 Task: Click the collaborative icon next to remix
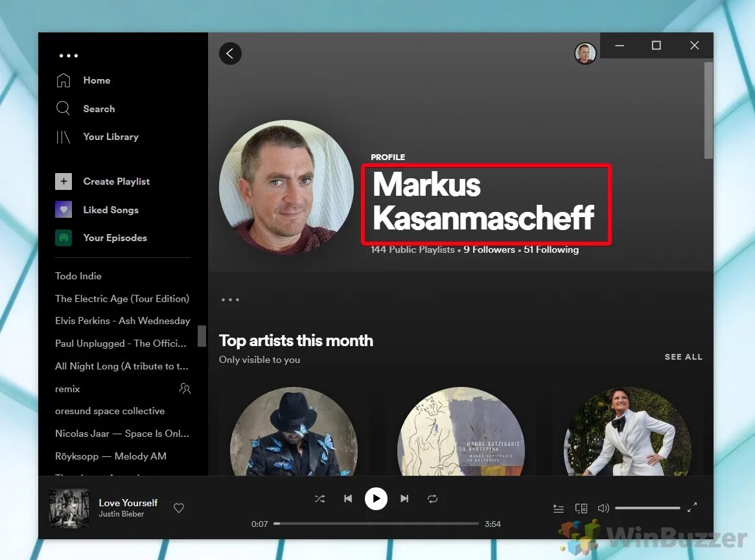(185, 388)
